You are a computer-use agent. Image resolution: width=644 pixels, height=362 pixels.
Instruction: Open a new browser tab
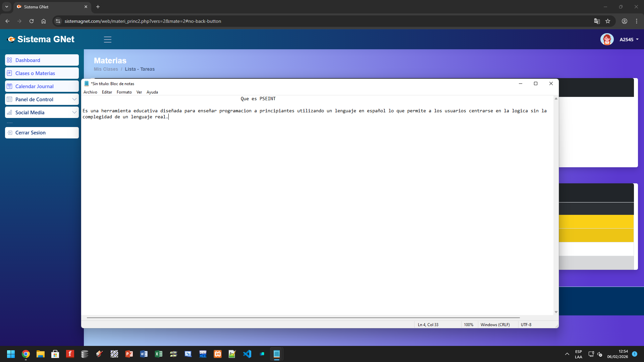click(98, 7)
